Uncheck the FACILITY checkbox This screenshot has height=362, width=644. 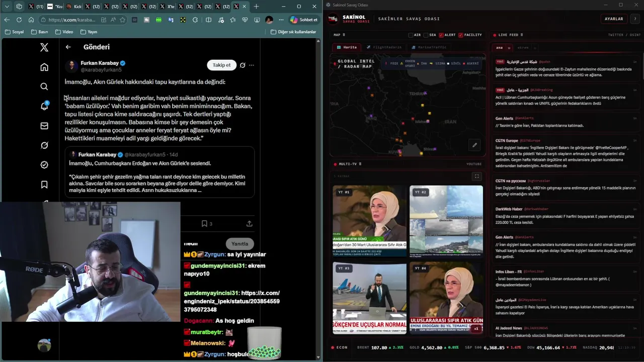pos(460,35)
